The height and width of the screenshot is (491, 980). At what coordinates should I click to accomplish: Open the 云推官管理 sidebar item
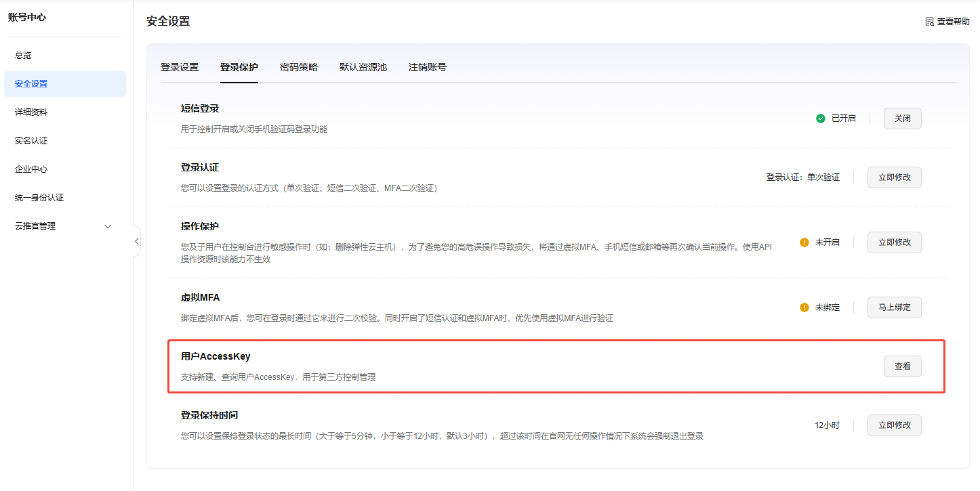[35, 226]
